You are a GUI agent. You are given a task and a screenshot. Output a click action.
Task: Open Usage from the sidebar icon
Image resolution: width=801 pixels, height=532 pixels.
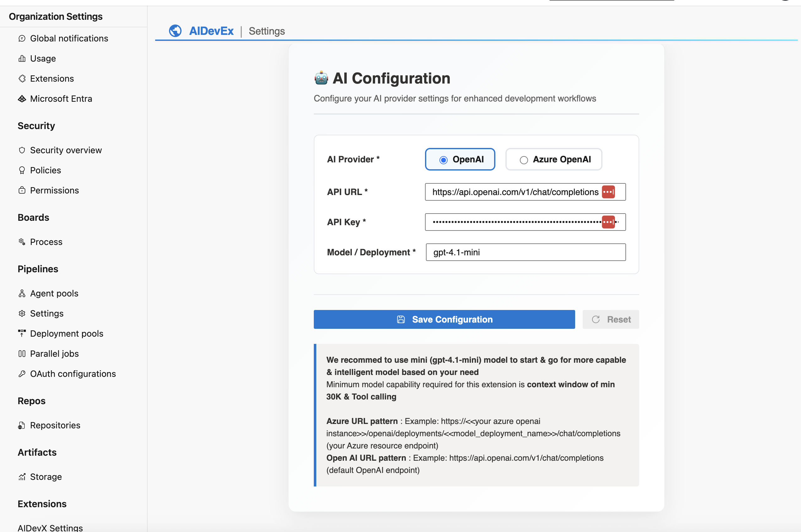point(22,58)
